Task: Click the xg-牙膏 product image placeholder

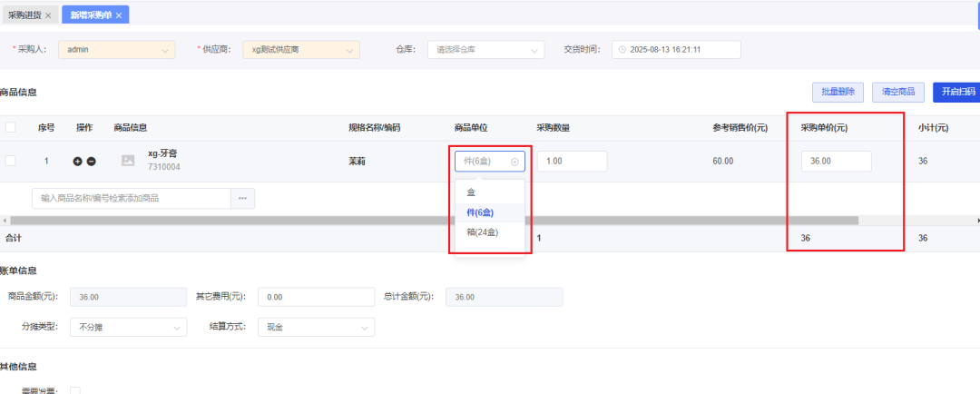Action: [128, 161]
